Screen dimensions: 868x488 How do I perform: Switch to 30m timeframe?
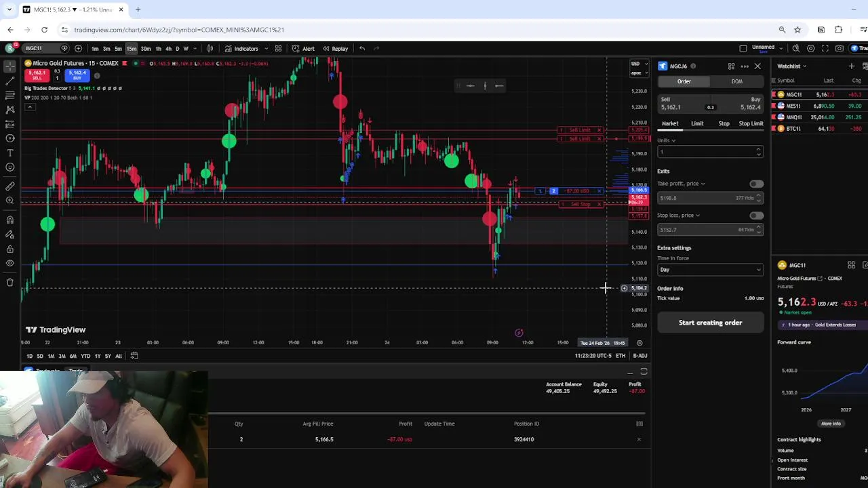(x=145, y=48)
